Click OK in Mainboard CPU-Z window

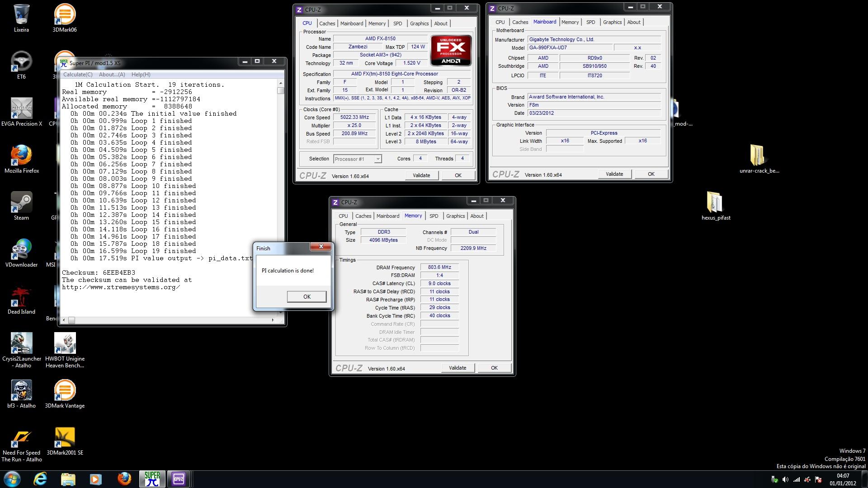(x=651, y=174)
